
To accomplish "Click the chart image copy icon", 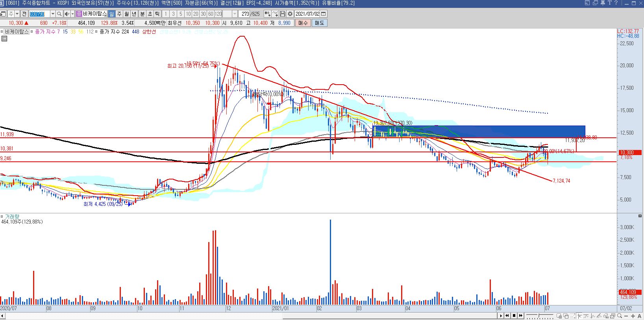I will pyautogui.click(x=613, y=316).
